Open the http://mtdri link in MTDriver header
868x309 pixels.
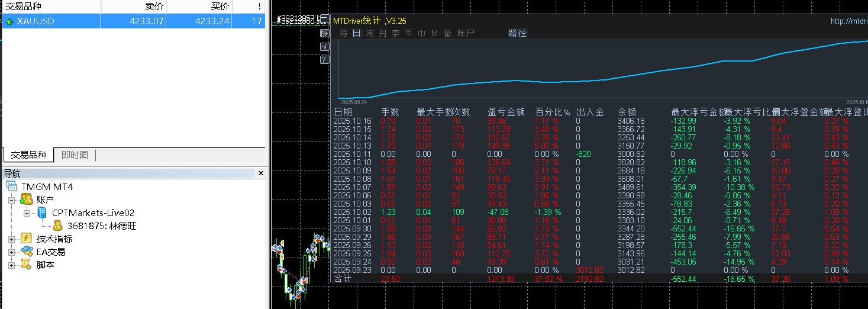[x=849, y=21]
